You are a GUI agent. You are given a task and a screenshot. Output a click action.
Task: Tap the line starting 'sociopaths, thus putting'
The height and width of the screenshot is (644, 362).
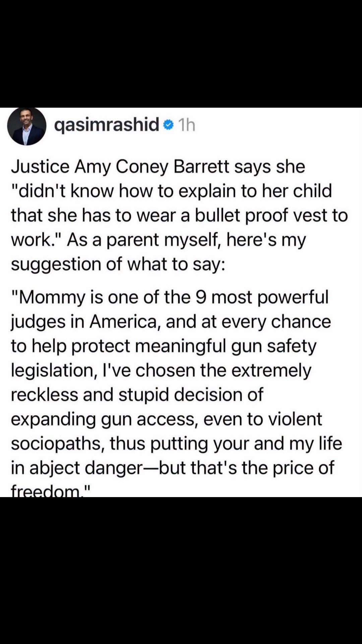click(x=176, y=443)
